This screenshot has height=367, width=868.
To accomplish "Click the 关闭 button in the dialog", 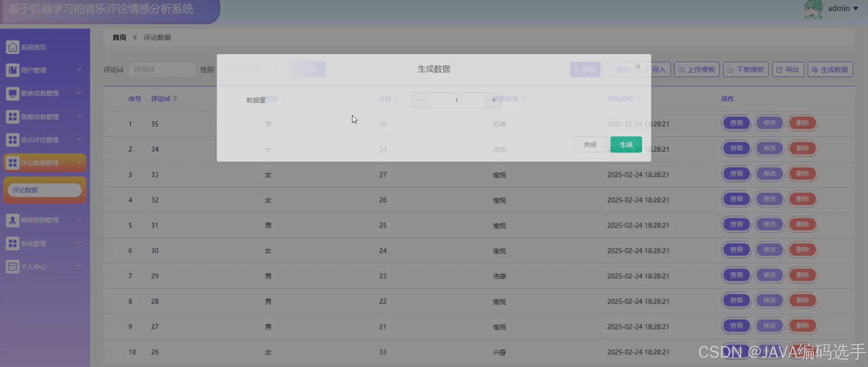I will point(590,145).
